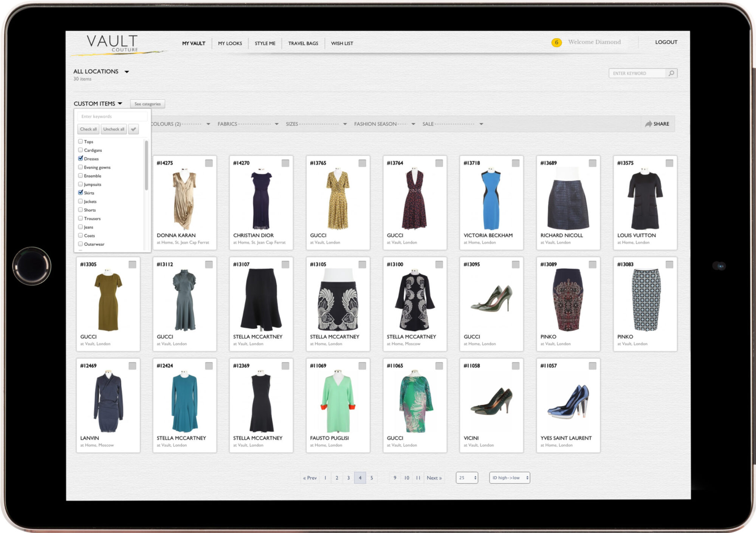
Task: Click the Next page link
Action: pos(434,478)
